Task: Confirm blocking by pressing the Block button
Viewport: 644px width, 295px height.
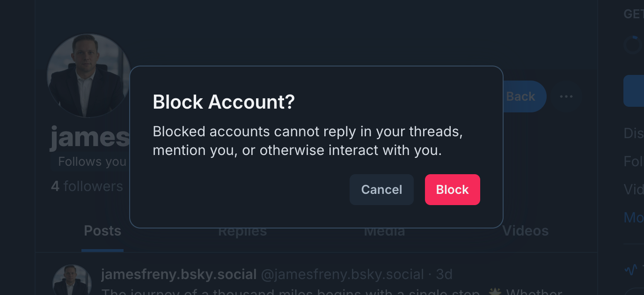Action: [x=452, y=190]
